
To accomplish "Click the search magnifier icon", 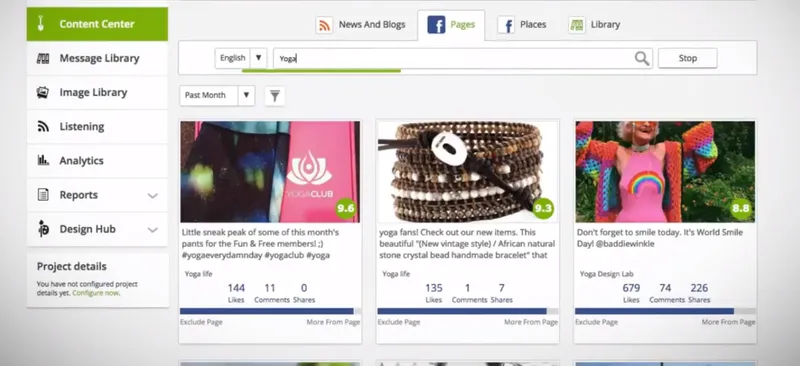I will [642, 59].
